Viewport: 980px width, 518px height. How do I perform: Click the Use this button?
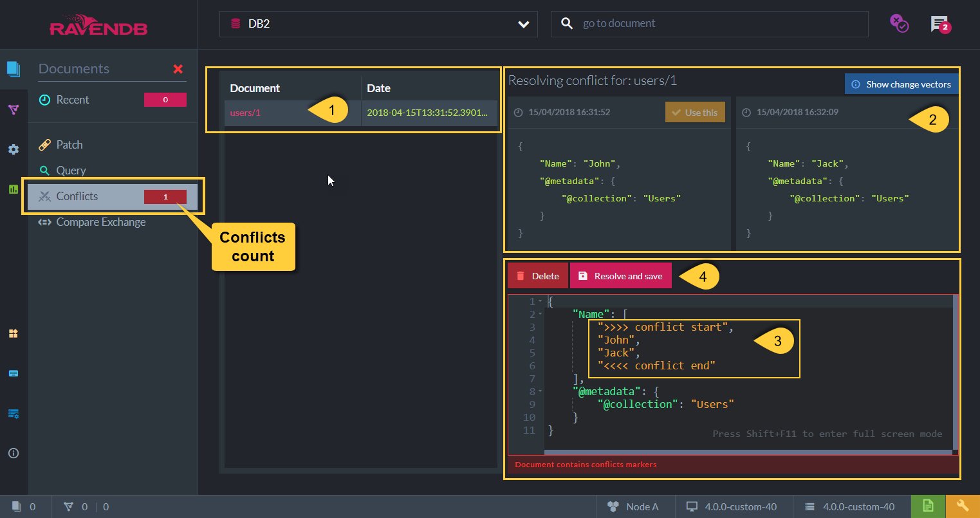(695, 112)
